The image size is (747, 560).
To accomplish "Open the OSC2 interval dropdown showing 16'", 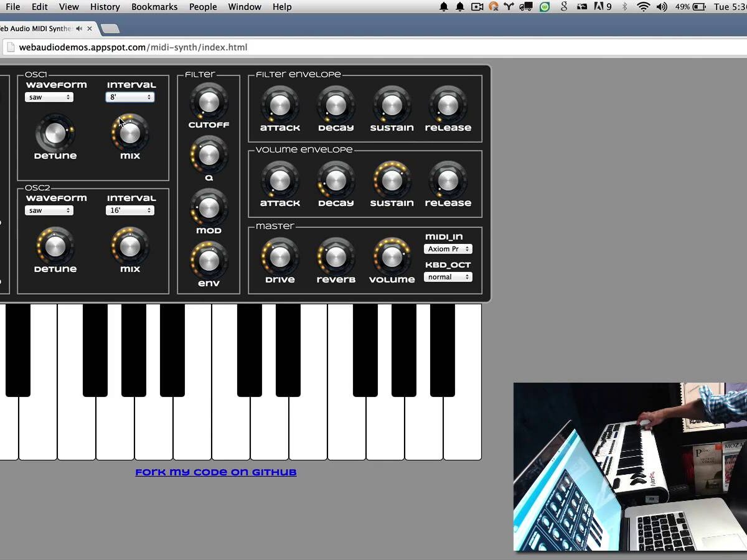I will point(130,210).
